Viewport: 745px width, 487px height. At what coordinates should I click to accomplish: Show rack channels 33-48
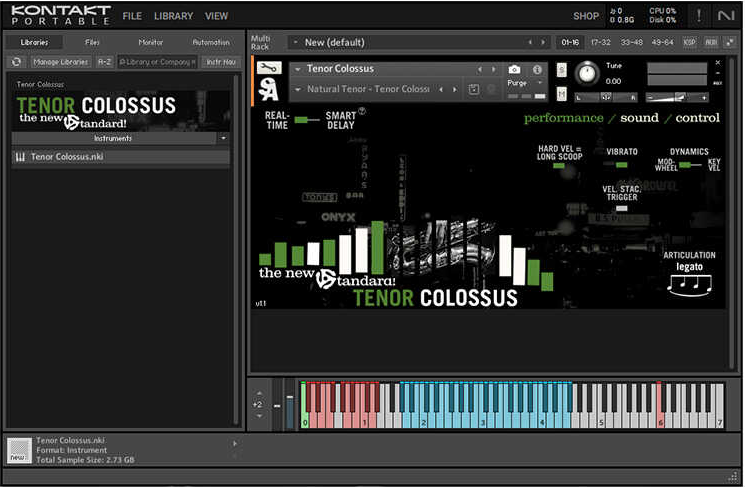pos(631,42)
